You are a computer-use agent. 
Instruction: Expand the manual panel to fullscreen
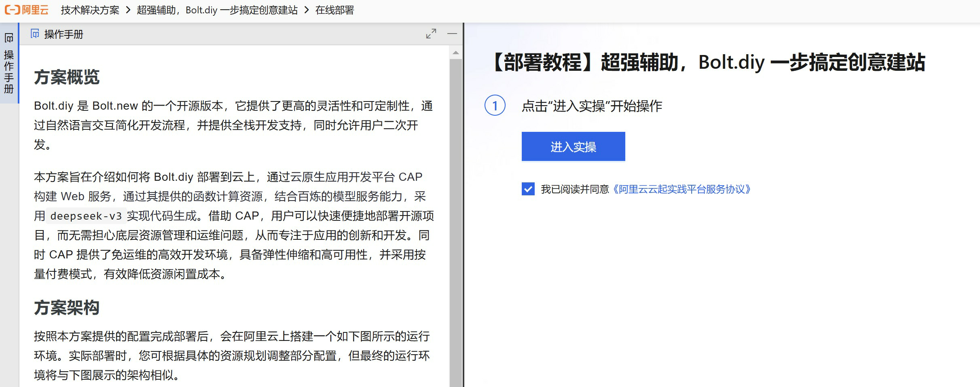click(431, 34)
